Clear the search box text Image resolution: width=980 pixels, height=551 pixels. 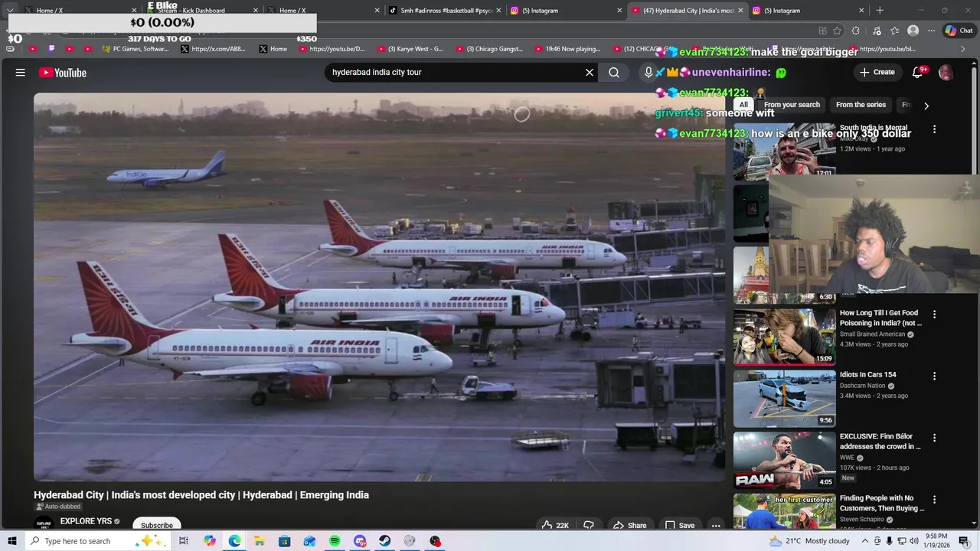[590, 73]
